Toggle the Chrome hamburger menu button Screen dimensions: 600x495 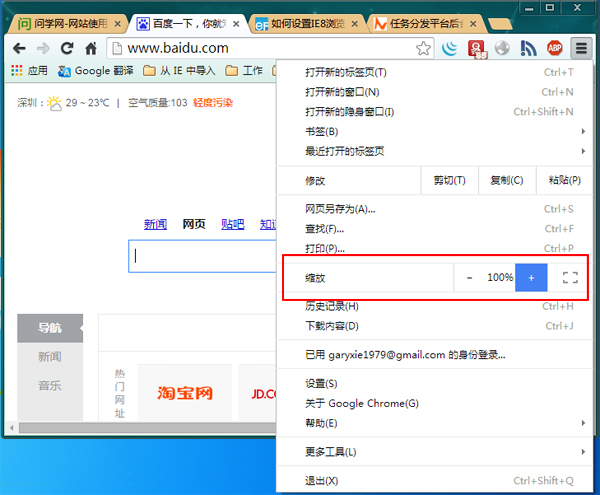point(581,48)
